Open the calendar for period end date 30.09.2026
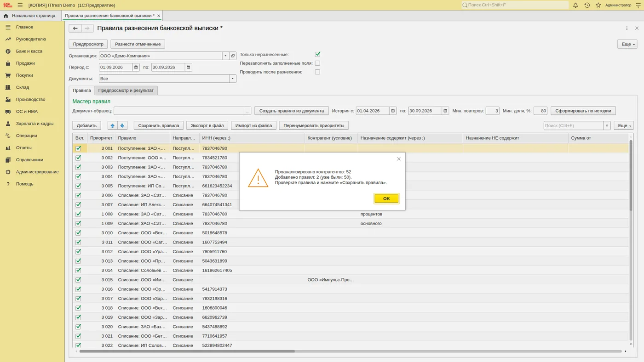Viewport: 644px width, 362px height. [189, 67]
